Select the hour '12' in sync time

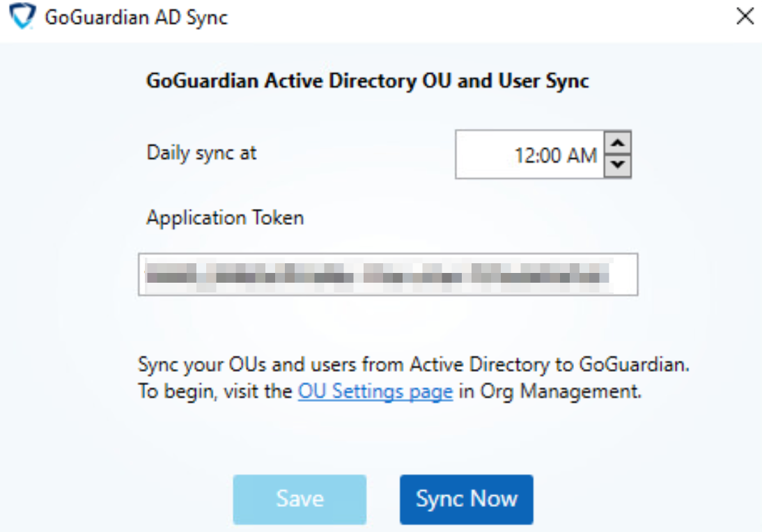(523, 156)
